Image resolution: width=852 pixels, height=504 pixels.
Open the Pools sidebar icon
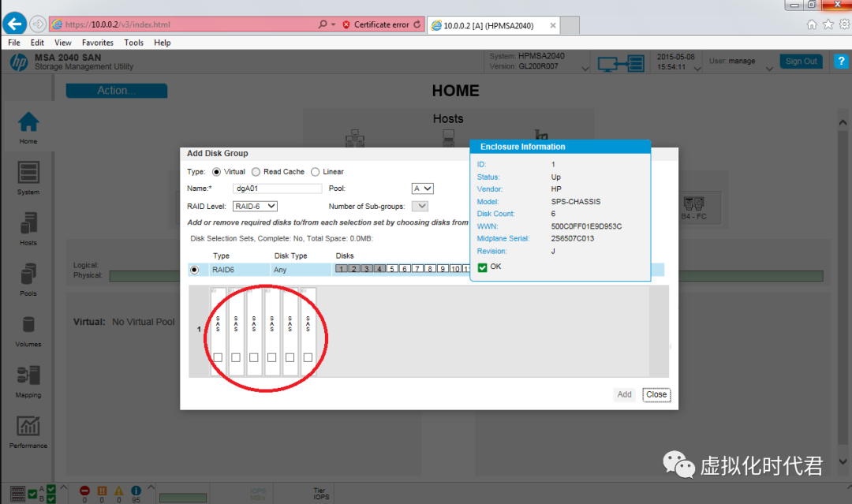(28, 274)
